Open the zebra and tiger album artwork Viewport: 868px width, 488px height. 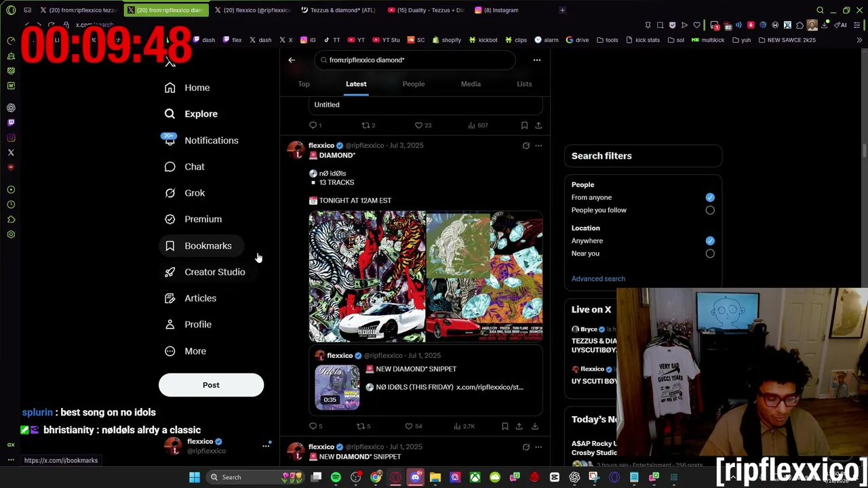[x=367, y=277]
